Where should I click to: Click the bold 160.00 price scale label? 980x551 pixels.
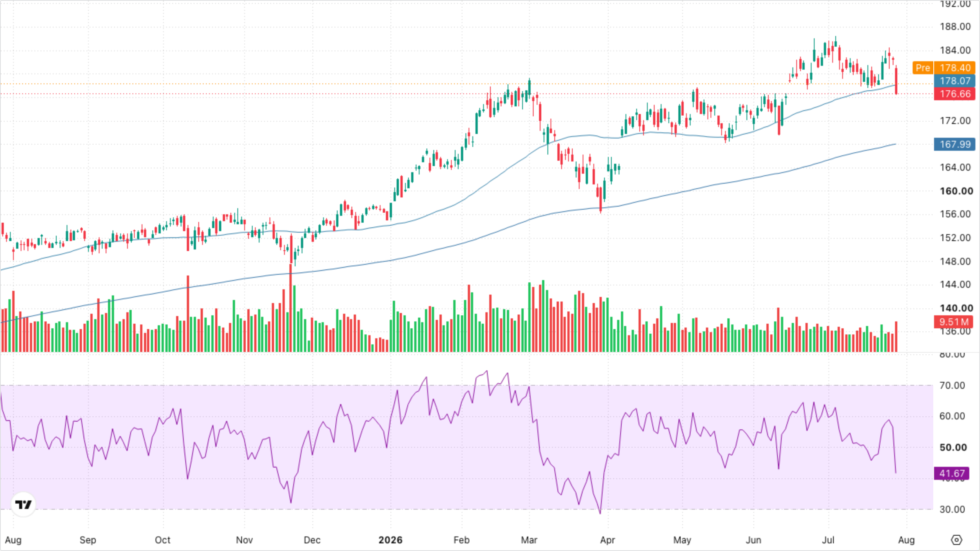(956, 191)
